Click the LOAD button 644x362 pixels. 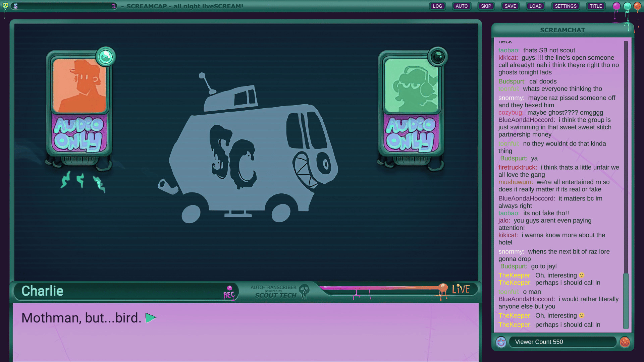coord(535,6)
